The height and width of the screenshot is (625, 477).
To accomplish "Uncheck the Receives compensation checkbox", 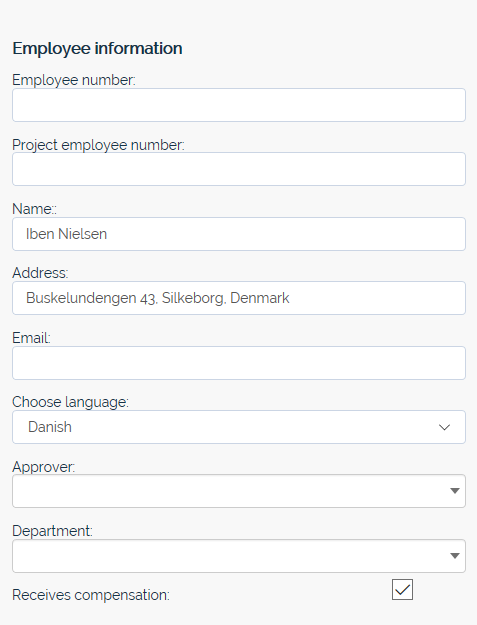I will pyautogui.click(x=402, y=590).
